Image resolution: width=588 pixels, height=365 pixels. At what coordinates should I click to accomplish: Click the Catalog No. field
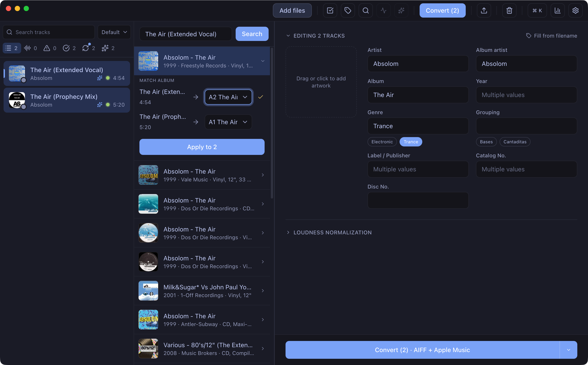click(526, 169)
